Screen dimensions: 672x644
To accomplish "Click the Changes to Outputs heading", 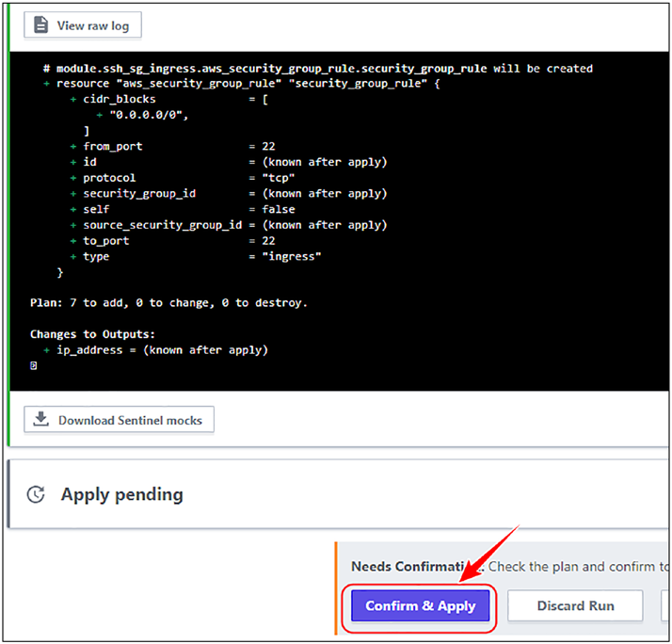I will click(x=92, y=334).
